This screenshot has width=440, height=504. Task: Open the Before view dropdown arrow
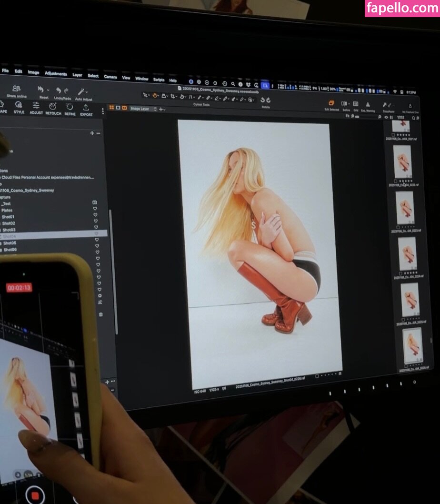click(x=349, y=104)
